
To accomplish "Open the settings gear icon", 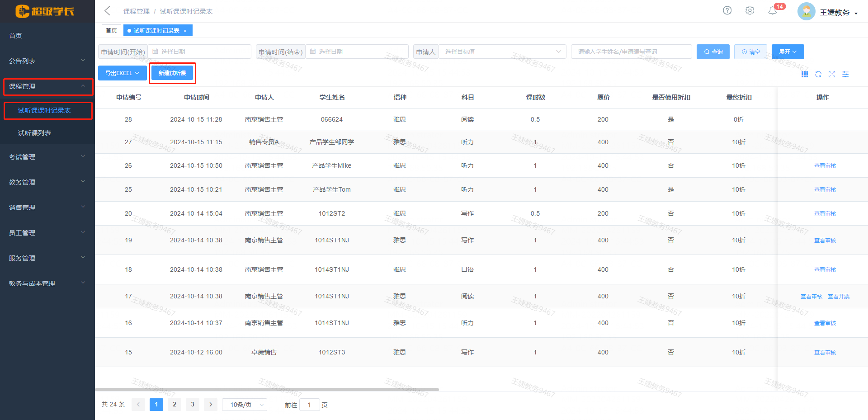I will [x=750, y=10].
